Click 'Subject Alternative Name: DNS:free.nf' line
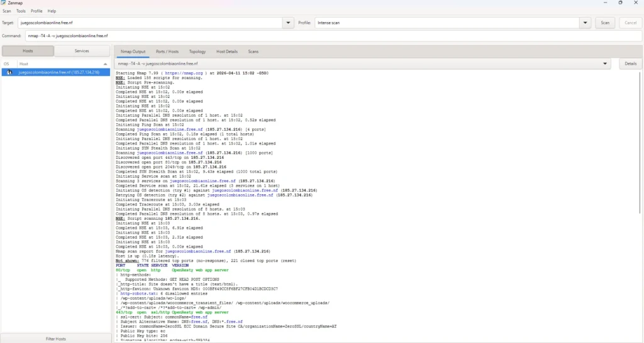Image resolution: width=644 pixels, height=343 pixels. click(179, 322)
